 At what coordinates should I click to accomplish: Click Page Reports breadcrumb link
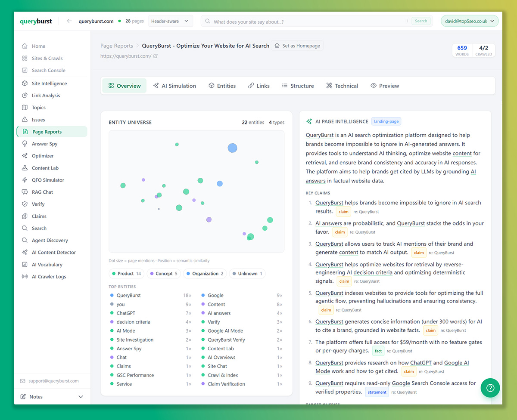[117, 46]
